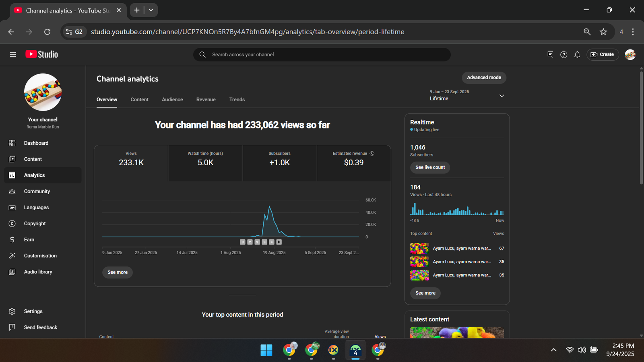Click the notifications bell icon
644x362 pixels.
point(577,55)
